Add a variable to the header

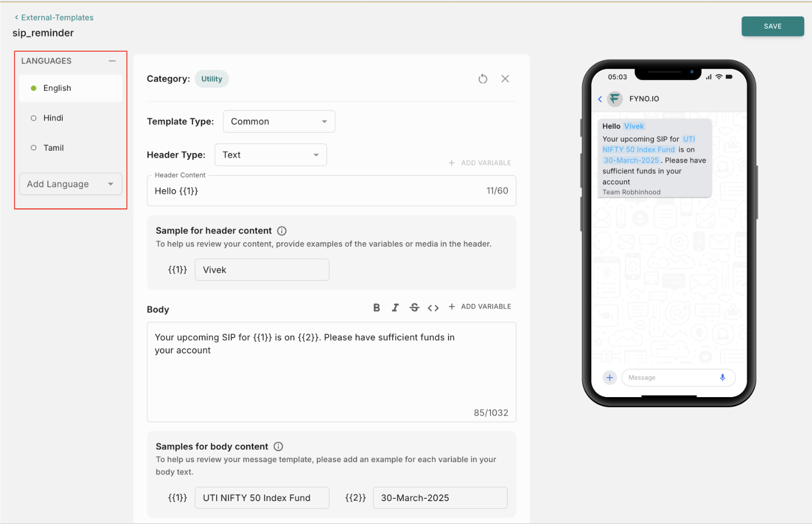480,163
